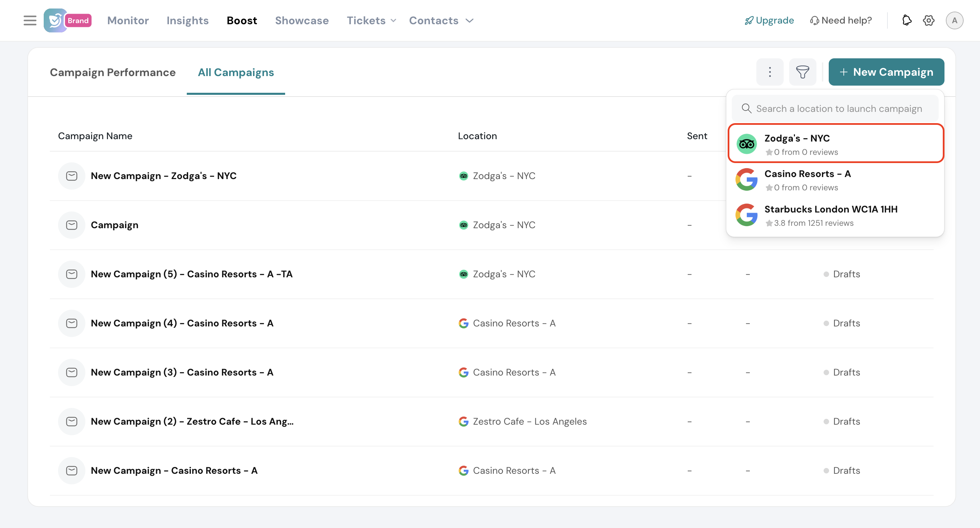Click envelope icon for New Campaign (4) row
This screenshot has height=528, width=980.
pos(71,323)
